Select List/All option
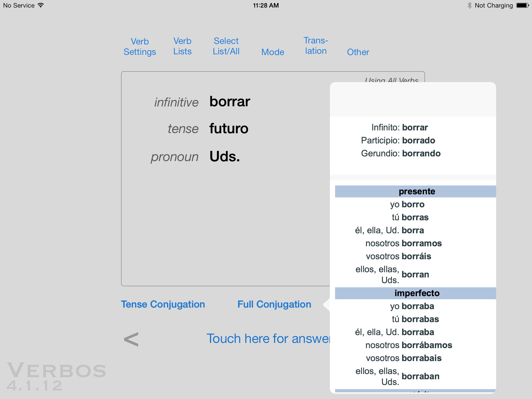This screenshot has width=532, height=399. coord(227,46)
